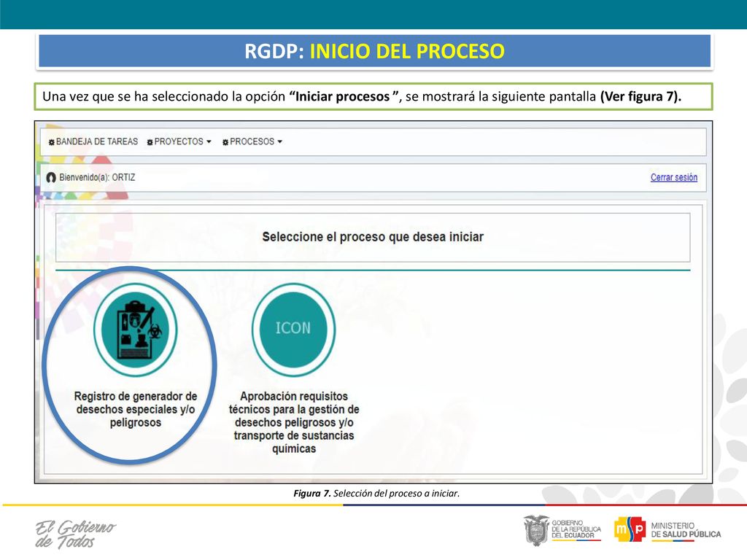Open the Registro de generador de desechos icon
Image resolution: width=747 pixels, height=560 pixels.
point(135,330)
